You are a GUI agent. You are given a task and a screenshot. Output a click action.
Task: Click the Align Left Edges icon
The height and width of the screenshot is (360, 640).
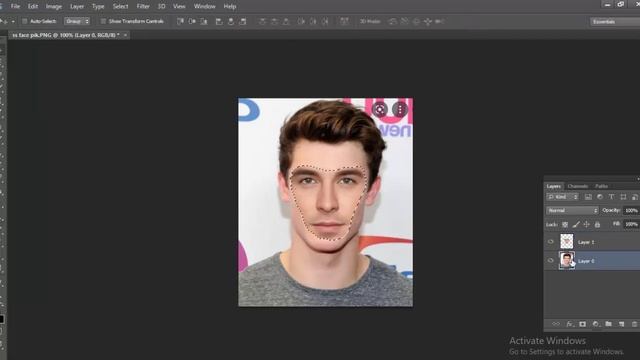[x=219, y=21]
